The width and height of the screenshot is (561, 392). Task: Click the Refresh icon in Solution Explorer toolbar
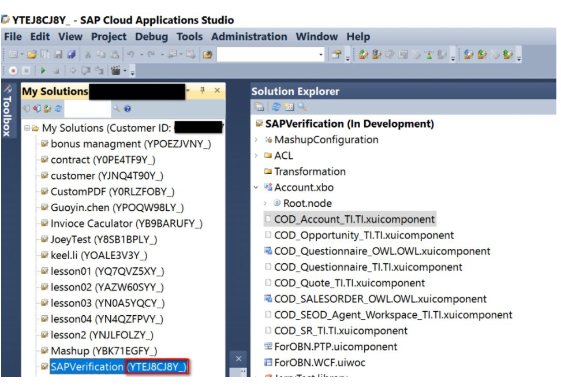click(276, 107)
